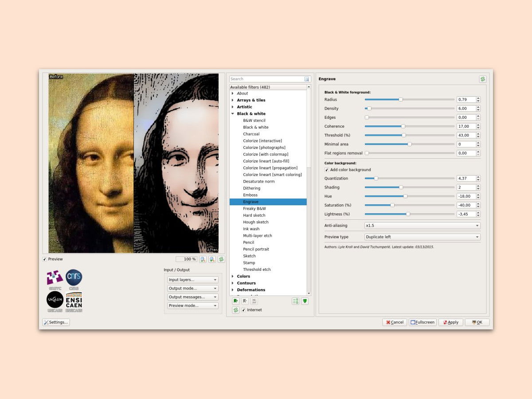The height and width of the screenshot is (399, 532).
Task: Select the Threshold etch filter
Action: pos(257,270)
